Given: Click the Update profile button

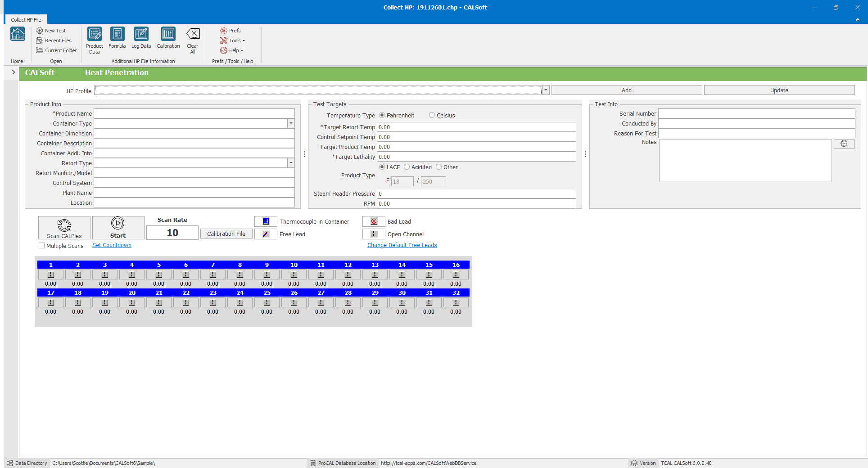Looking at the screenshot, I should point(779,90).
